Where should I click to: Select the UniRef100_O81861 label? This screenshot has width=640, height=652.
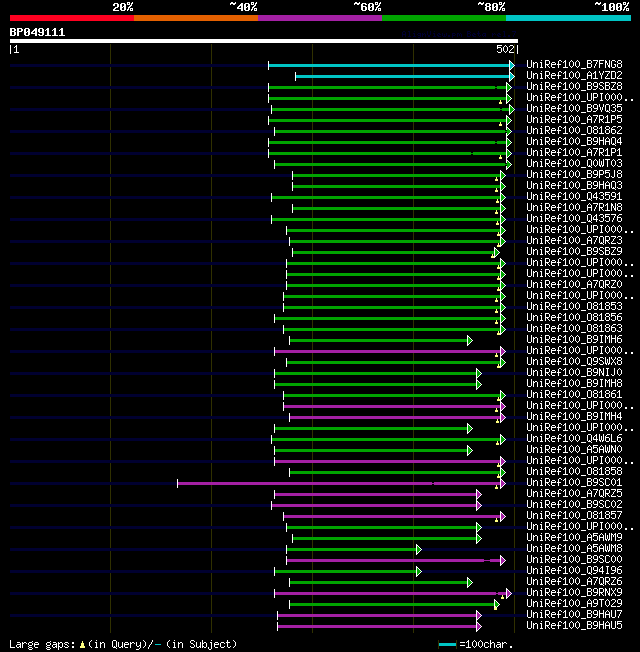pyautogui.click(x=574, y=394)
